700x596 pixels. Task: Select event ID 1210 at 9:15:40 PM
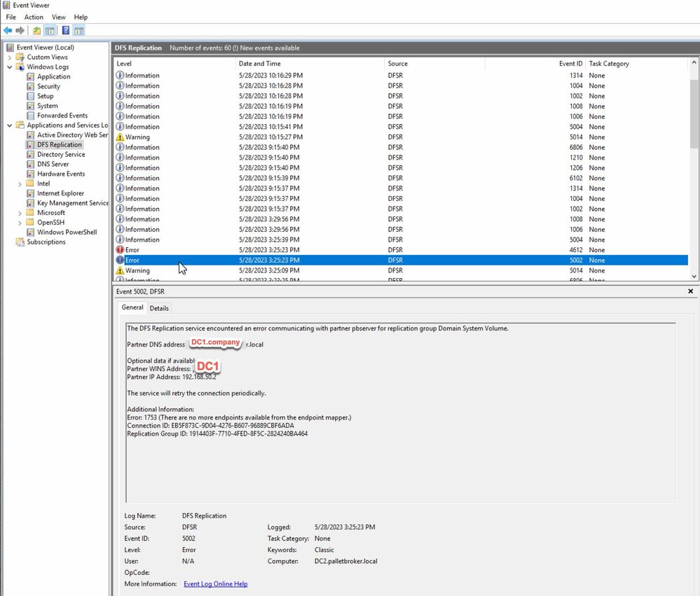[x=402, y=158]
